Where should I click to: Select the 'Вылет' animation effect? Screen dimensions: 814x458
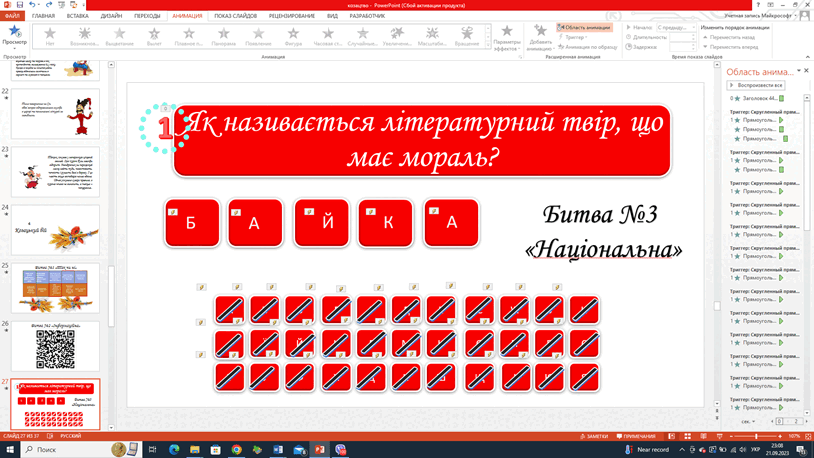point(154,36)
